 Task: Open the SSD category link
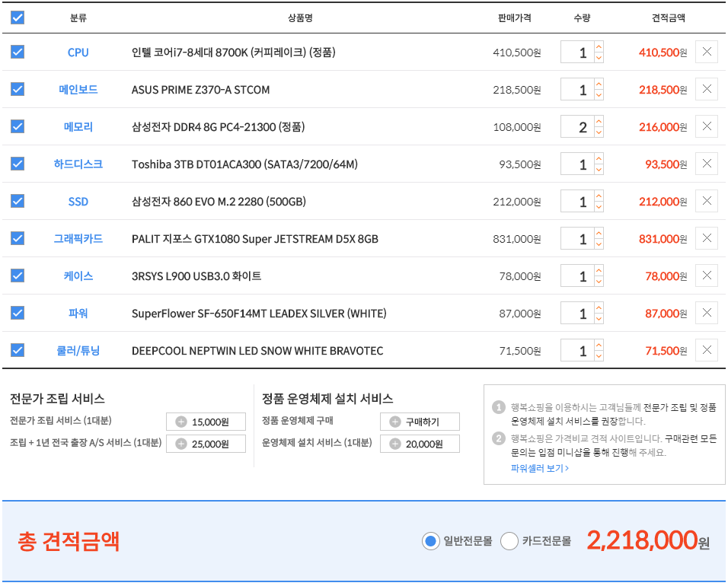coord(78,202)
